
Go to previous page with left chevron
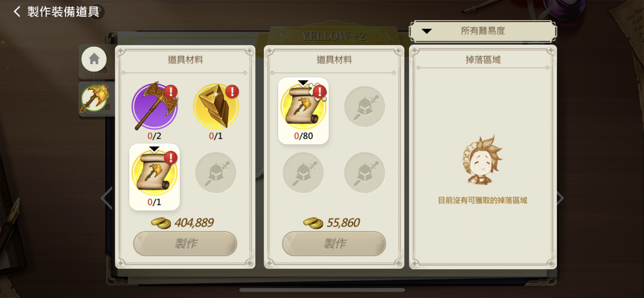(x=107, y=198)
